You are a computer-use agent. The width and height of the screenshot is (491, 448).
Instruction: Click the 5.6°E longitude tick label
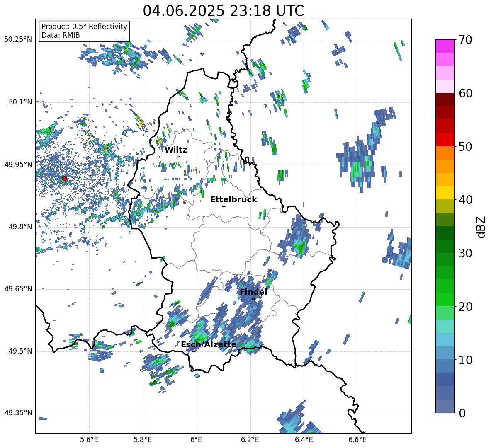89,440
